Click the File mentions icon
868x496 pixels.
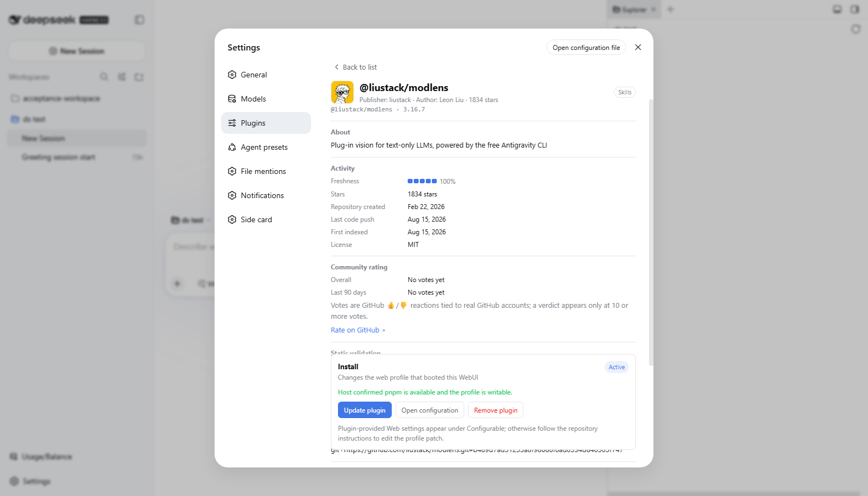(232, 171)
